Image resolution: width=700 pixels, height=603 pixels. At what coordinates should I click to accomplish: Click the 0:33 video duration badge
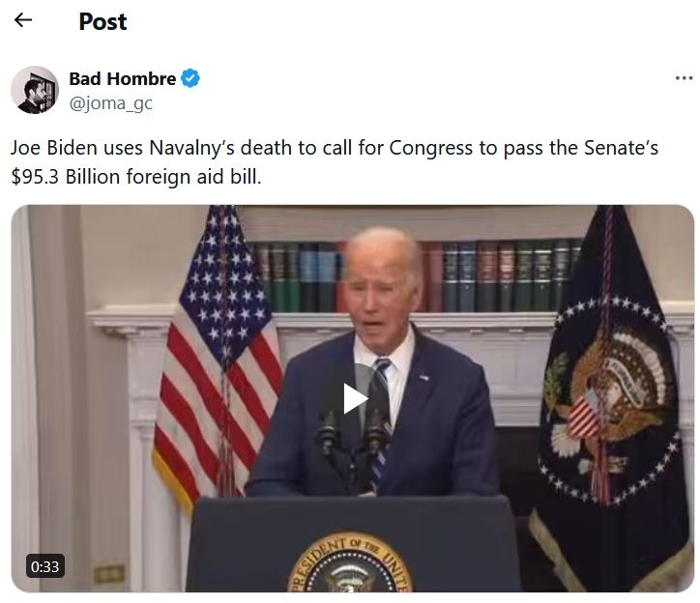coord(45,566)
